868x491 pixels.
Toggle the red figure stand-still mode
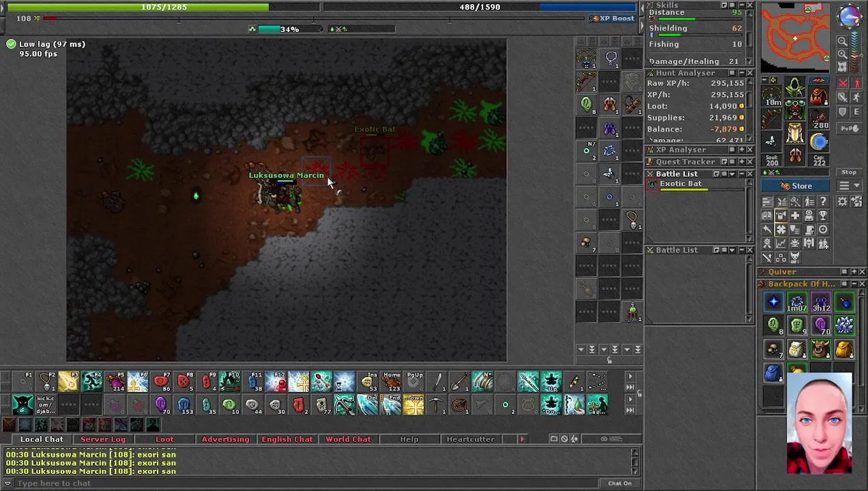(857, 83)
